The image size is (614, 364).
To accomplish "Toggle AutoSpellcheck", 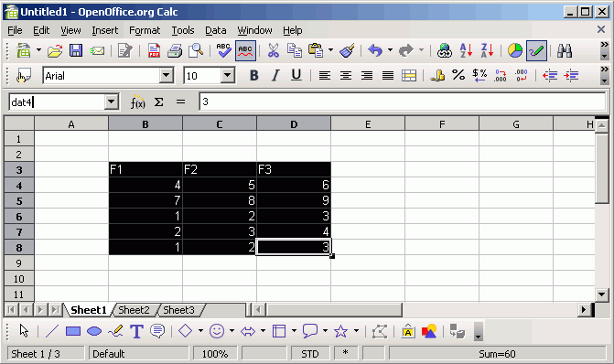I will point(245,51).
